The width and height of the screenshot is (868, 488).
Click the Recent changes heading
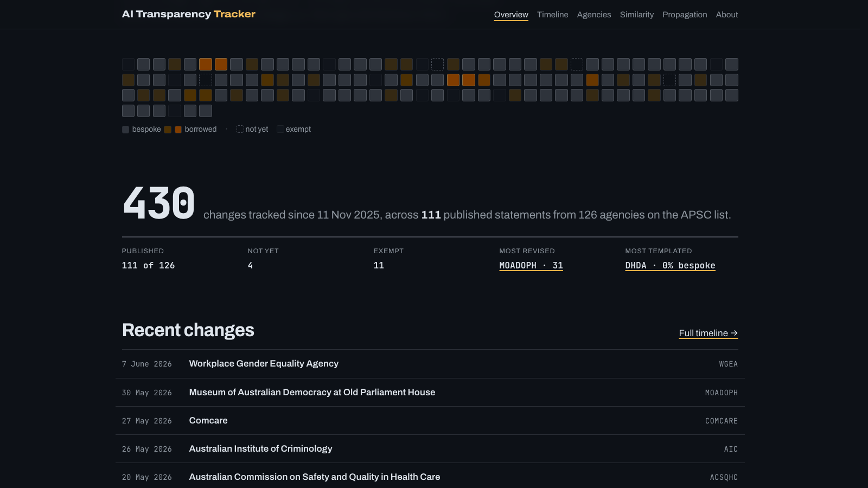(x=188, y=330)
